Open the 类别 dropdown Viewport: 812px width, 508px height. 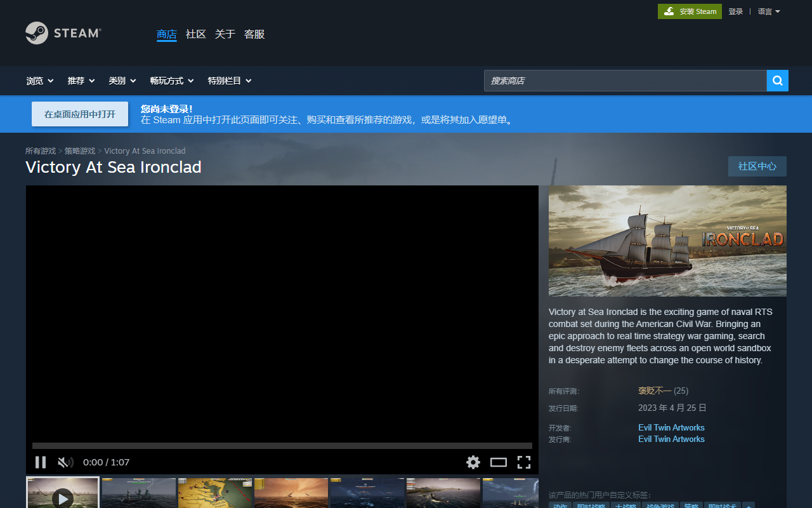tap(122, 81)
